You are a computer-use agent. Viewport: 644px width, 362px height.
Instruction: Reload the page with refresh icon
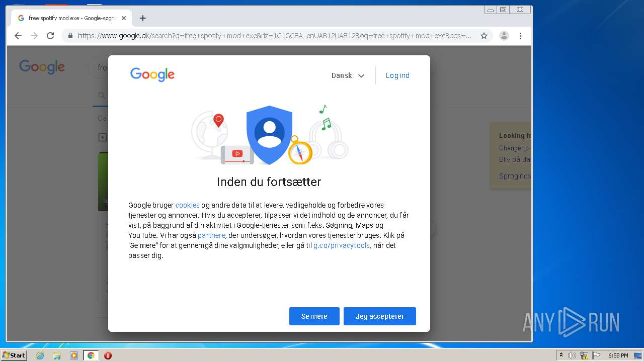click(50, 36)
